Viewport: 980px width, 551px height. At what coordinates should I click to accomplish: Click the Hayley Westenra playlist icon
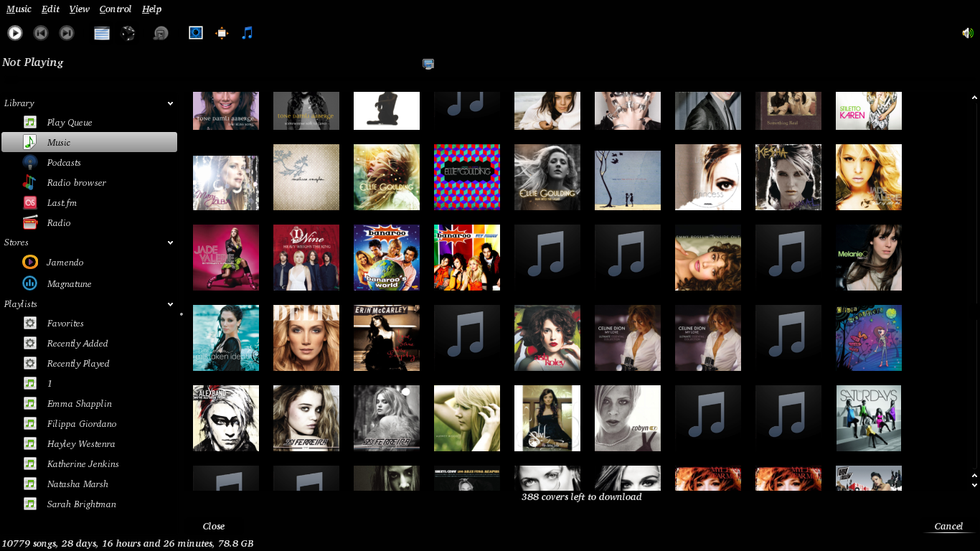pos(30,444)
